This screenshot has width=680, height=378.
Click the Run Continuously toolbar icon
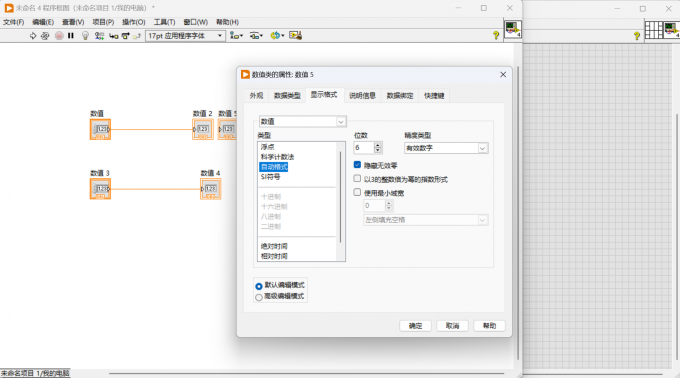click(45, 36)
